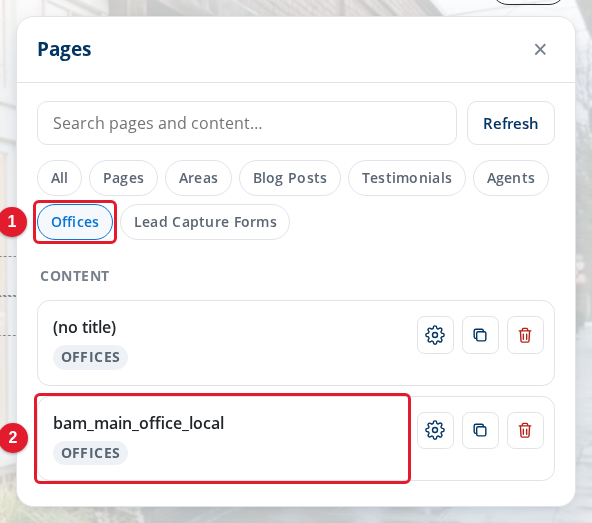Duplicate the bam_main_office_local entry

coord(480,430)
